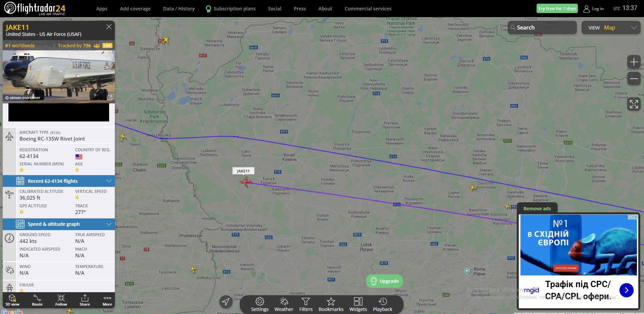Viewport: 644px width, 314px height.
Task: Show the flight route
Action: [x=37, y=300]
